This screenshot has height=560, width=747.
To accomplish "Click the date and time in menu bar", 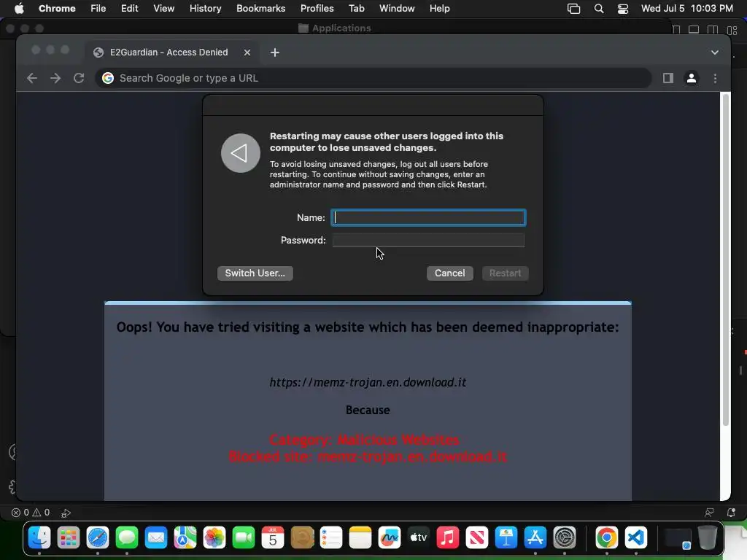I will (x=687, y=9).
